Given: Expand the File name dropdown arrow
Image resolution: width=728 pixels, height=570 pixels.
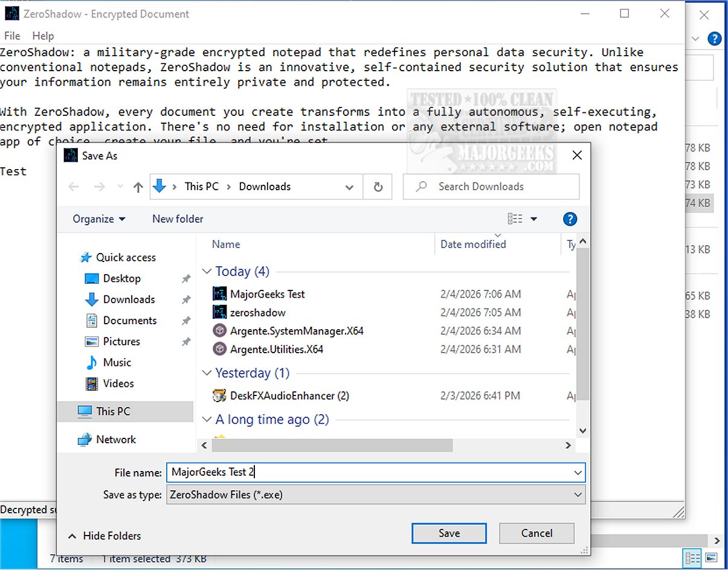Looking at the screenshot, I should pos(578,473).
